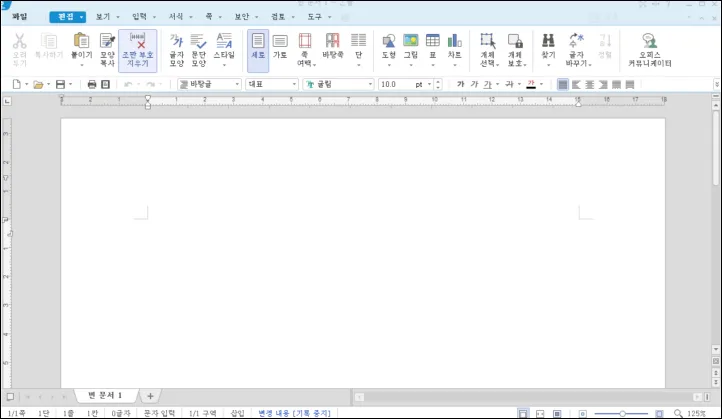Screen dimensions: 722x419
Task: Expand the 편집 tab dropdown arrow
Action: click(x=82, y=17)
